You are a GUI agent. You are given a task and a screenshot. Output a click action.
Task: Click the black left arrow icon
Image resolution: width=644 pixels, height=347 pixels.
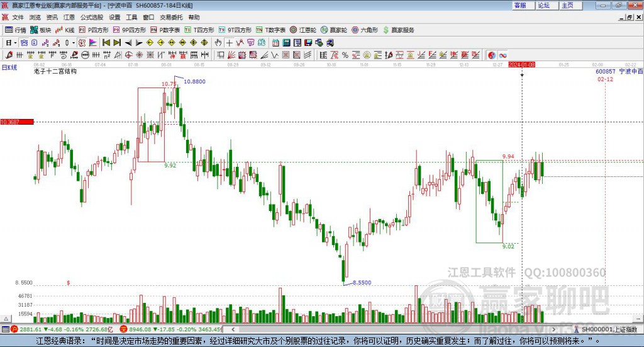coord(128,43)
